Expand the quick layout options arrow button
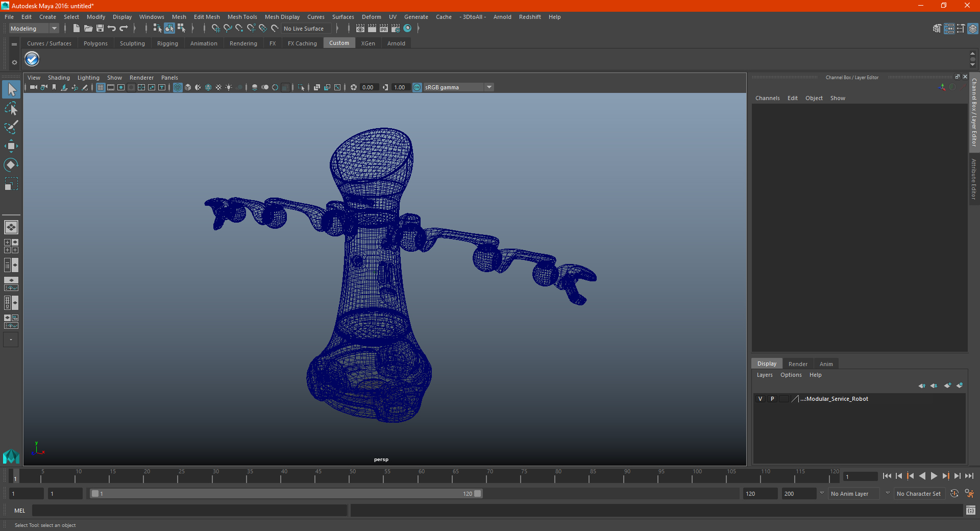Image resolution: width=980 pixels, height=531 pixels. [x=11, y=340]
